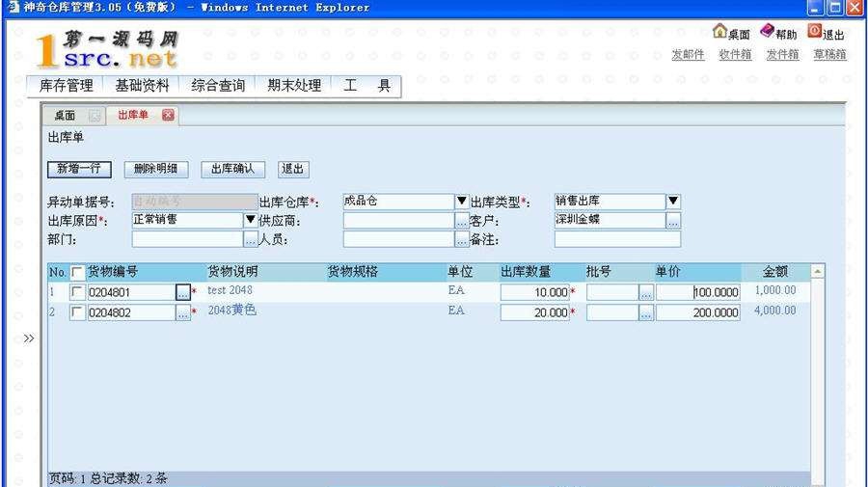The width and height of the screenshot is (868, 487).
Task: Open the 库存管理 menu
Action: coord(66,86)
